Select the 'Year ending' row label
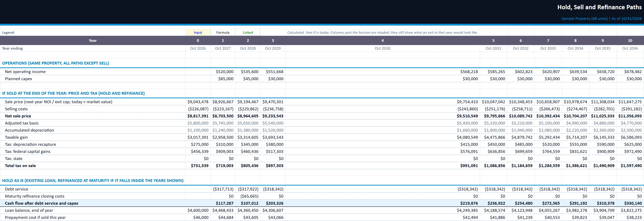 coord(12,48)
